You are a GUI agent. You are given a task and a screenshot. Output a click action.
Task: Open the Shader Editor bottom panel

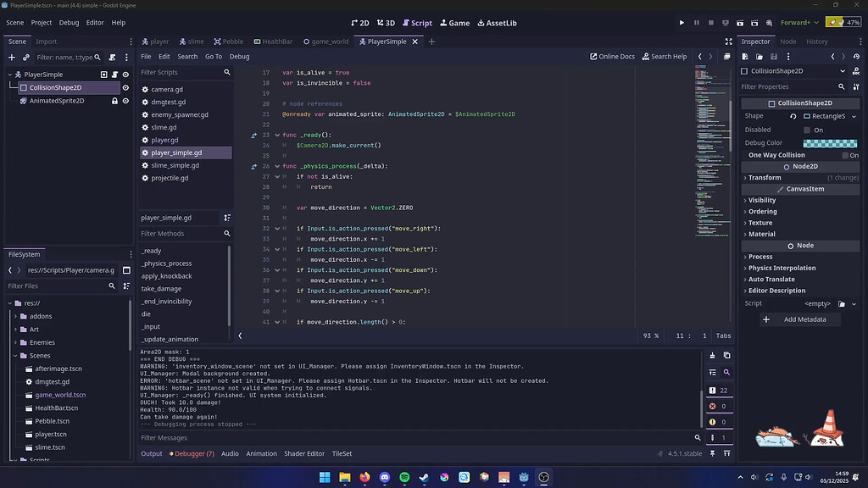(x=304, y=454)
